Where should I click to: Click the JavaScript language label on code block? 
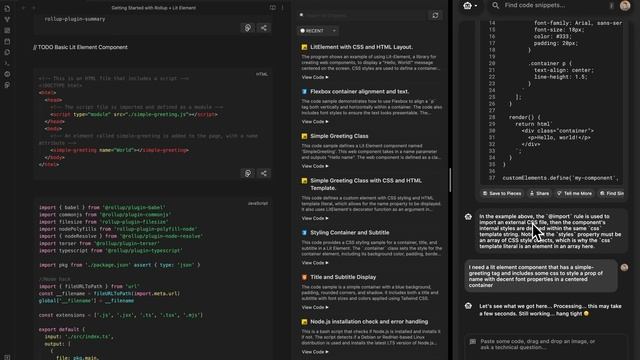[258, 203]
